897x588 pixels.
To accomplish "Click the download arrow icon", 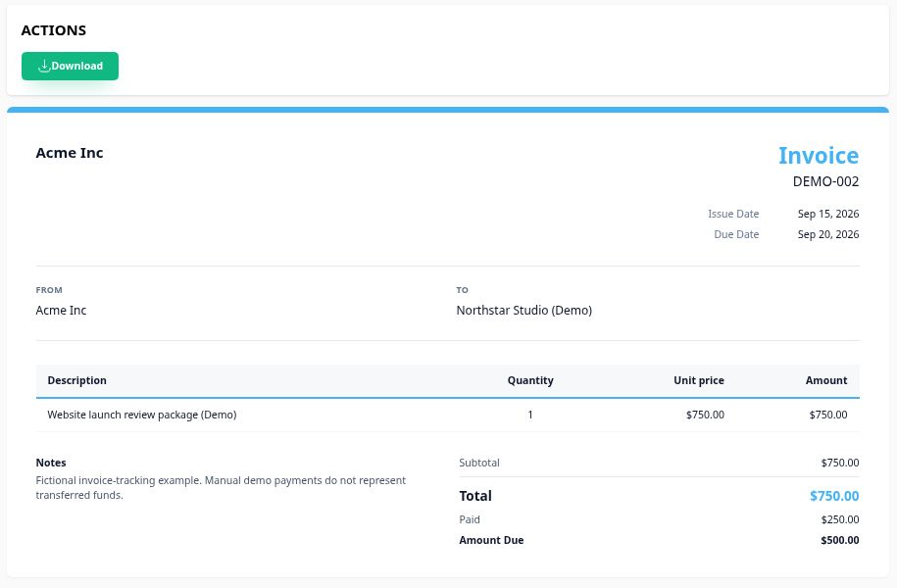I will [x=44, y=66].
